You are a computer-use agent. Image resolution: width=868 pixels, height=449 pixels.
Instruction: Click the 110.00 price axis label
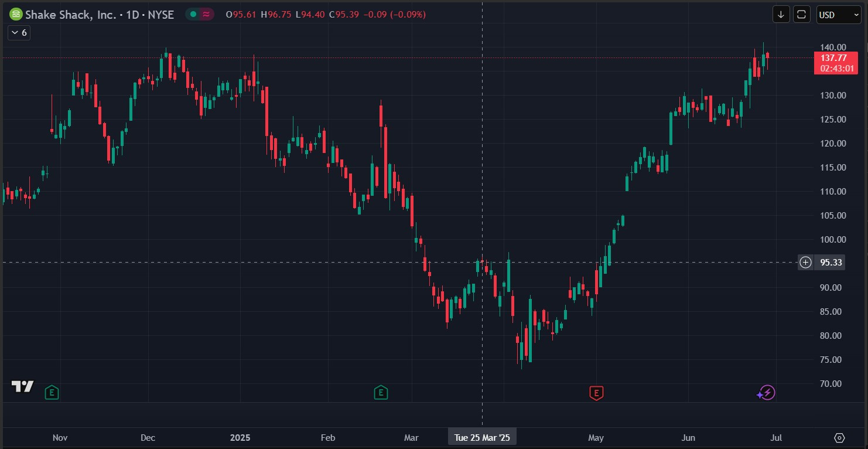click(x=833, y=191)
